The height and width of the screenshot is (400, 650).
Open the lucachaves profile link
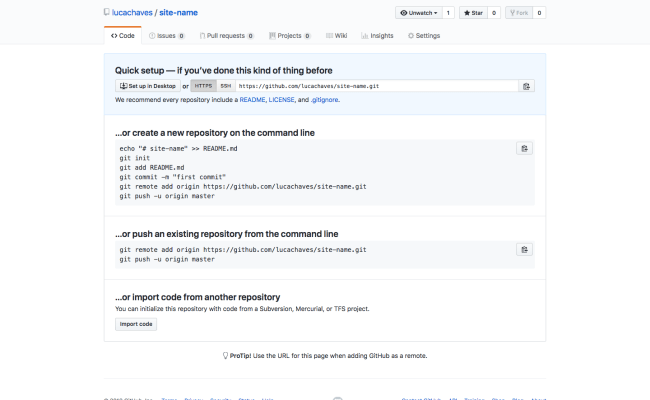[x=132, y=12]
